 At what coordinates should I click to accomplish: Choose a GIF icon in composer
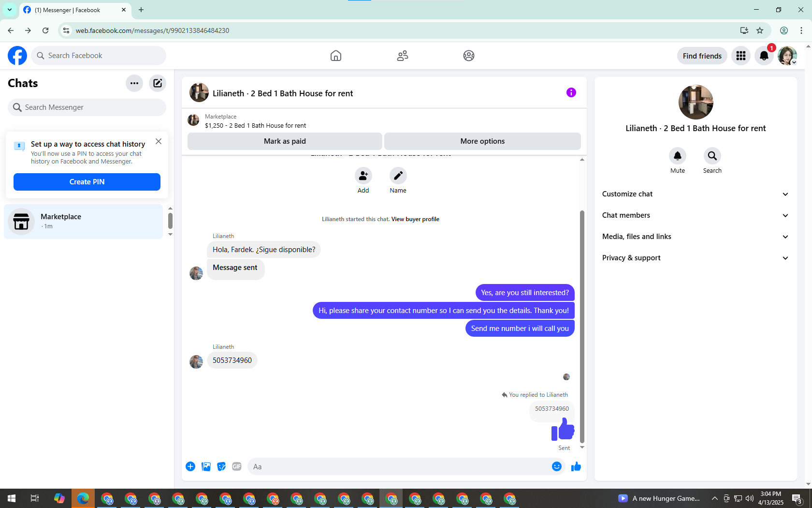tap(237, 466)
